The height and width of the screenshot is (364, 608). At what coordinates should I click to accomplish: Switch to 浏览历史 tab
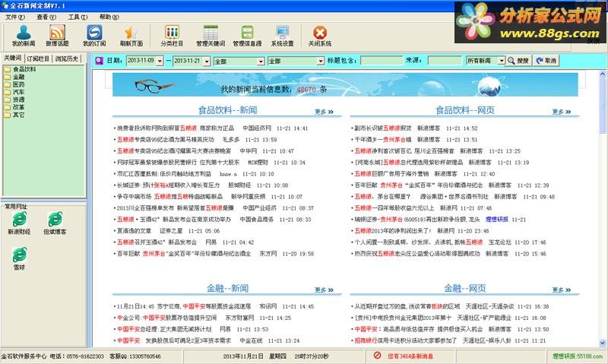click(67, 59)
